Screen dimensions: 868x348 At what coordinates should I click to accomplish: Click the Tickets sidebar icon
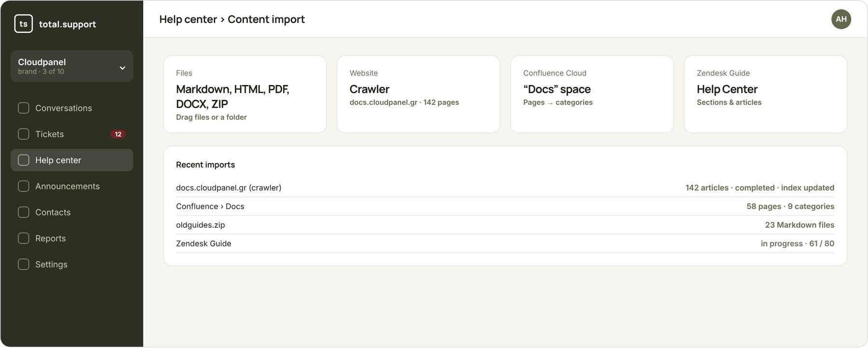click(24, 134)
